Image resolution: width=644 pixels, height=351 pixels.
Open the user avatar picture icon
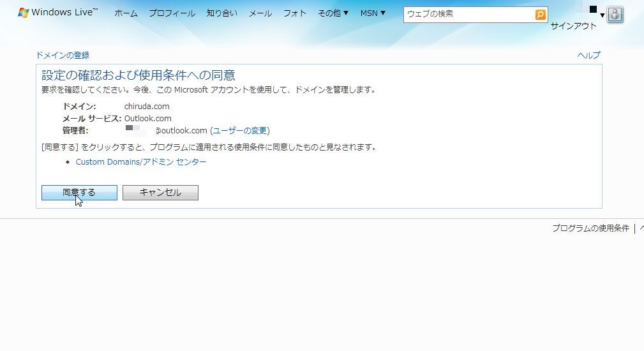pyautogui.click(x=615, y=15)
